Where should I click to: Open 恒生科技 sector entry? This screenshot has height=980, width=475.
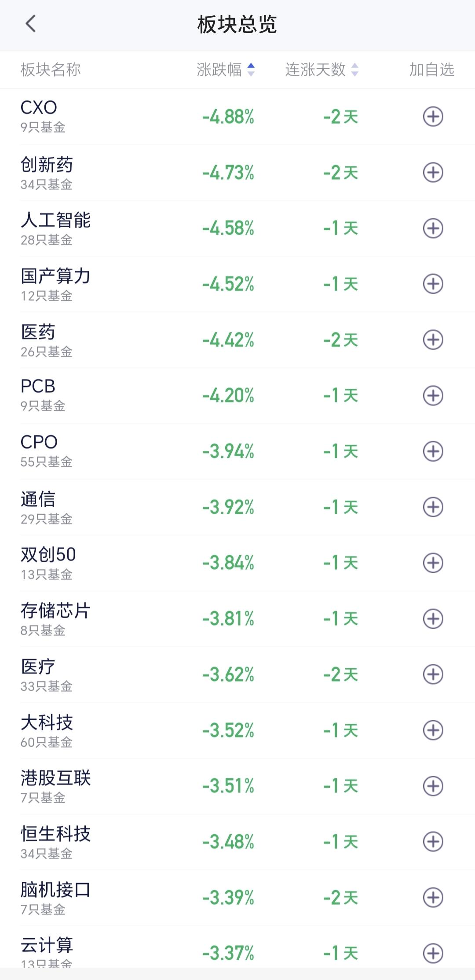coord(237,842)
